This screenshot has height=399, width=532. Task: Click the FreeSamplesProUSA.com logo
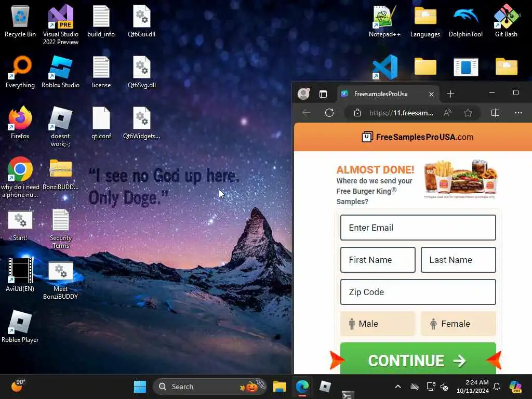coord(417,137)
